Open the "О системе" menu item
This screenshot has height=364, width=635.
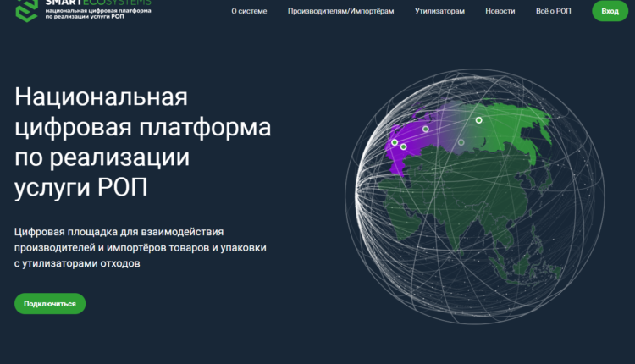pos(249,11)
